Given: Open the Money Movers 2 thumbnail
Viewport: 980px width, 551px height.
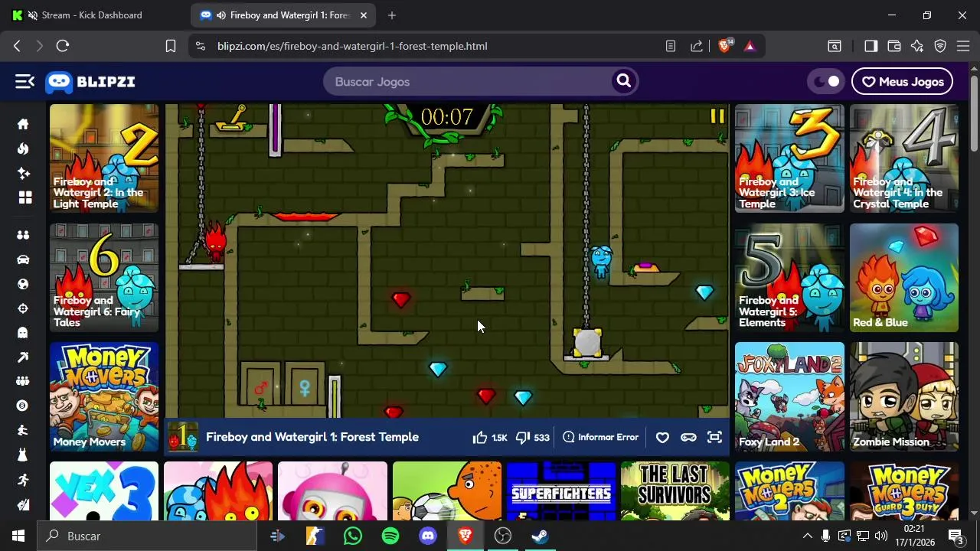Looking at the screenshot, I should point(789,491).
